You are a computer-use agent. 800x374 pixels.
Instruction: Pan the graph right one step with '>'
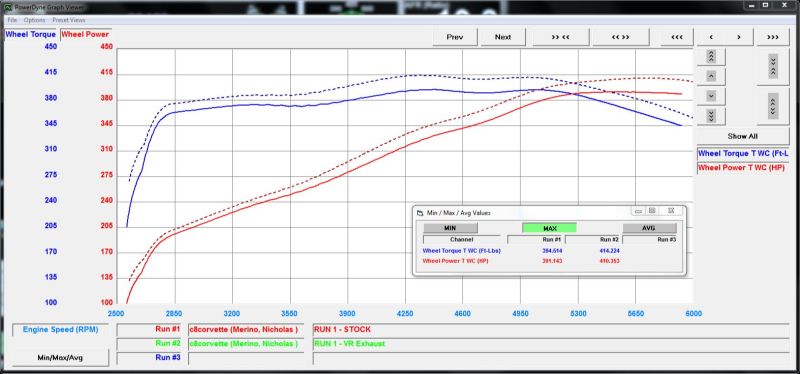[x=738, y=37]
